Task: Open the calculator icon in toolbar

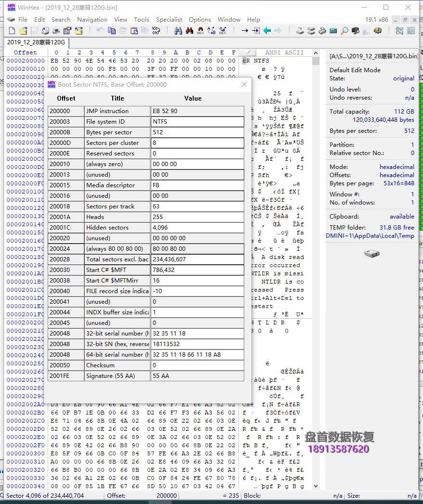Action: 333,31
